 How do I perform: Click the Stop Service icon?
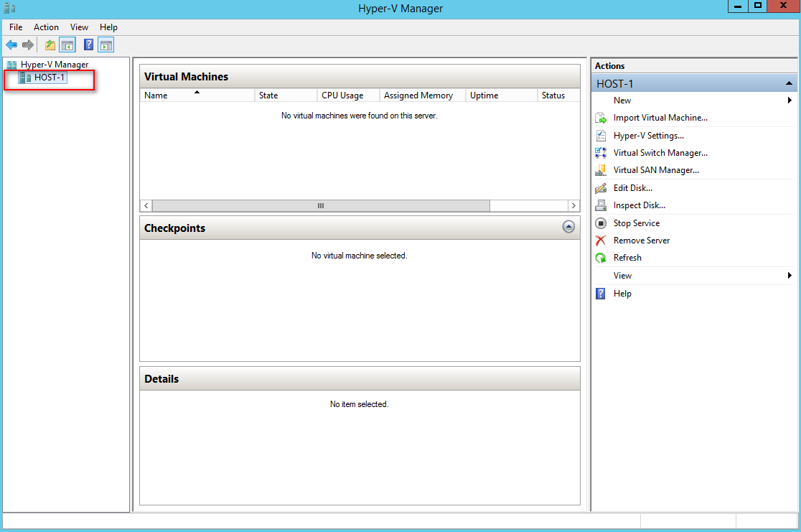(x=601, y=223)
